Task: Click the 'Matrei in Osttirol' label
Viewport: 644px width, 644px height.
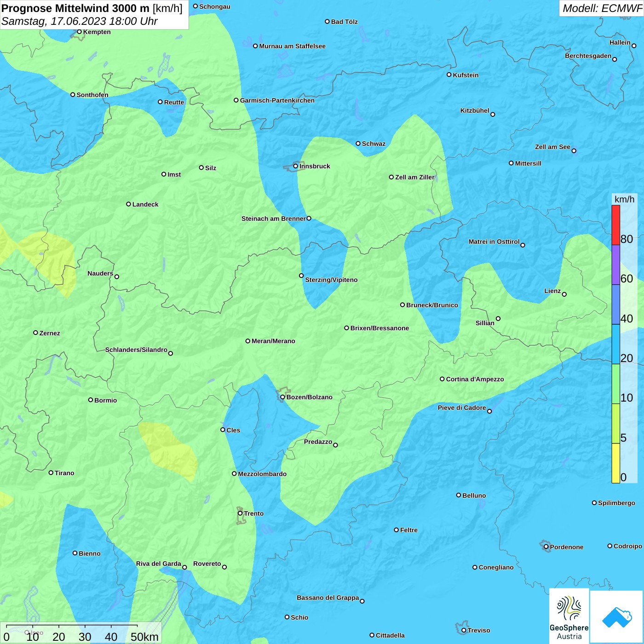Action: pos(494,241)
